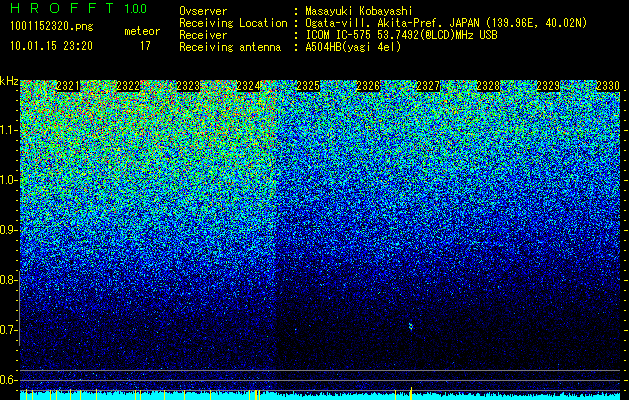Click the HROFFT 1.0.0 title text

coord(78,8)
